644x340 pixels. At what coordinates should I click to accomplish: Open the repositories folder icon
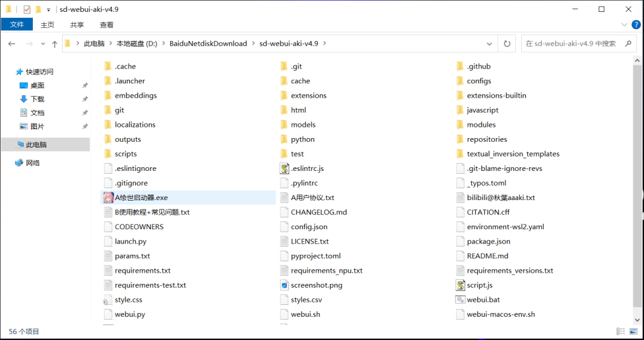click(460, 139)
